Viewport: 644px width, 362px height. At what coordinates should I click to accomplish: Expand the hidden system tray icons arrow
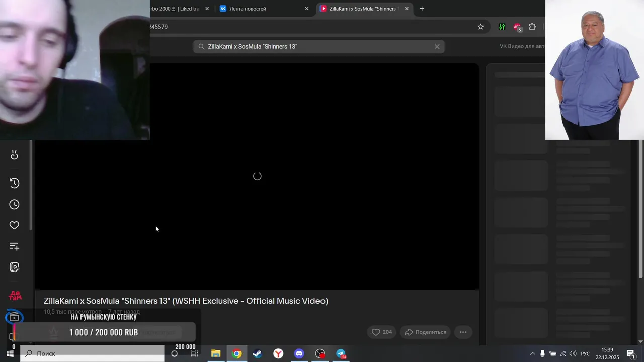pyautogui.click(x=532, y=353)
